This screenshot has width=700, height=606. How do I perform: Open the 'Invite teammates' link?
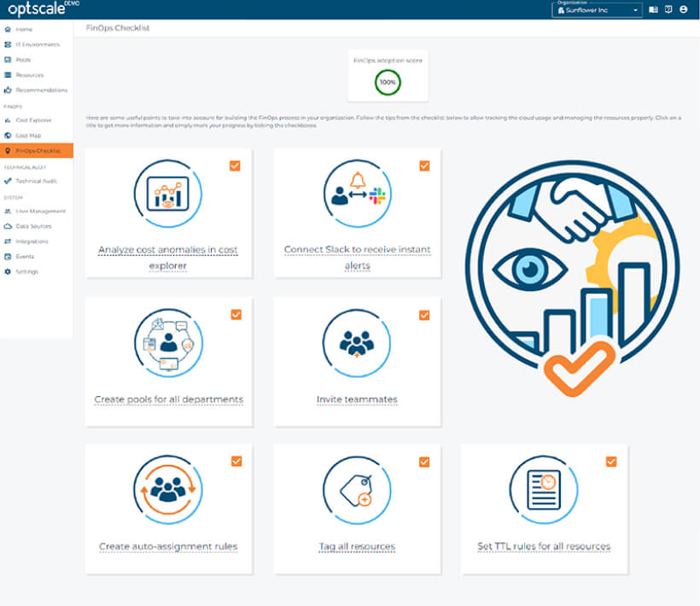pyautogui.click(x=357, y=399)
